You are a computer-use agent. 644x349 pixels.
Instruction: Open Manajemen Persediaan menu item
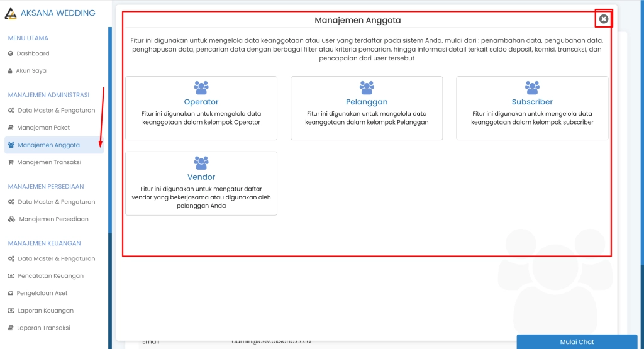pyautogui.click(x=53, y=219)
